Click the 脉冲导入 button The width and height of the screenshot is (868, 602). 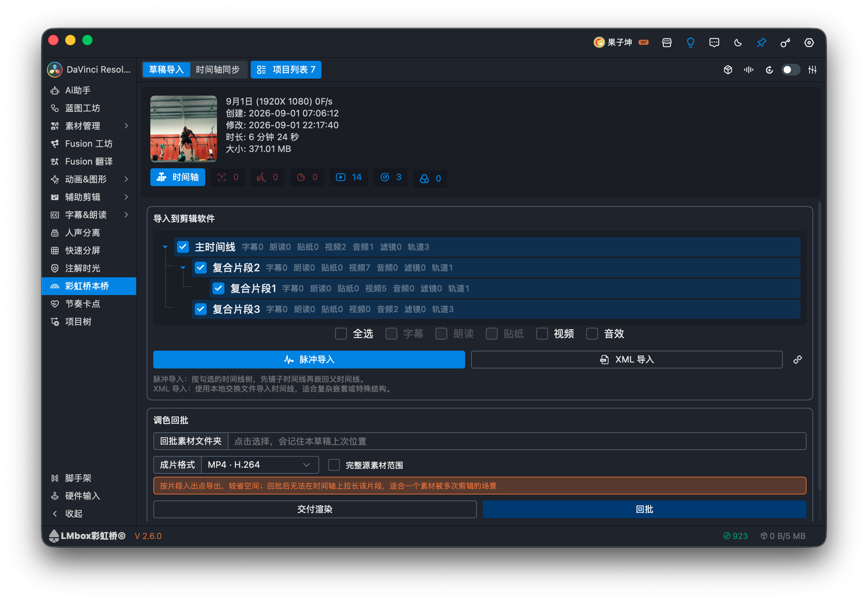click(309, 359)
